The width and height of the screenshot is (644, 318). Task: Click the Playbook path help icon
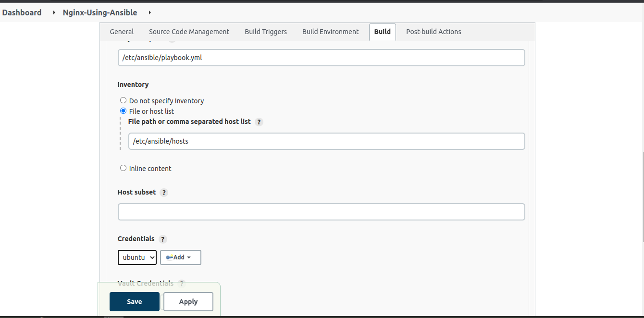tap(172, 41)
